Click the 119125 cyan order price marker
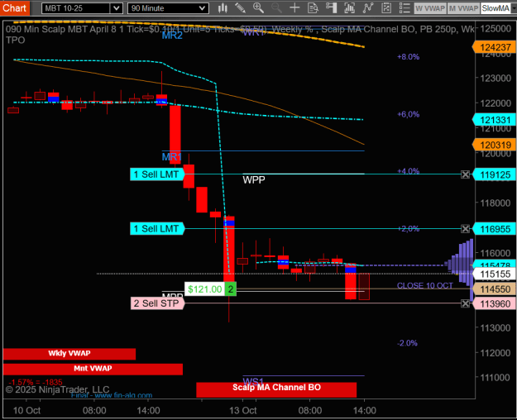The height and width of the screenshot is (420, 517). tap(494, 174)
